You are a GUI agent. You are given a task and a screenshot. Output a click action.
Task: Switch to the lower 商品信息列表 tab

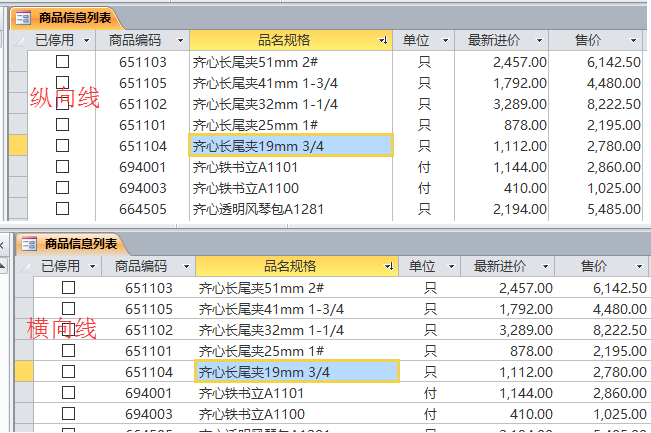click(x=72, y=244)
